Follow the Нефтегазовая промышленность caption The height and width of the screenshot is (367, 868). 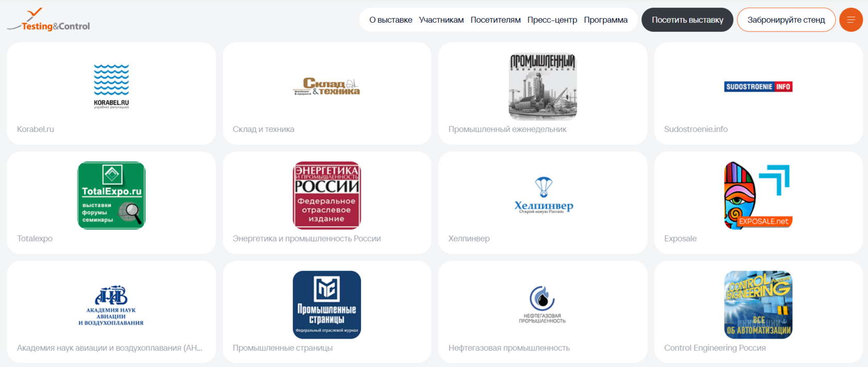point(509,348)
